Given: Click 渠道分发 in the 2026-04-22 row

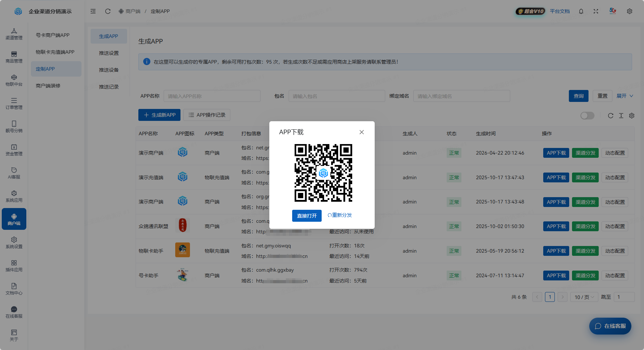Looking at the screenshot, I should pos(585,153).
